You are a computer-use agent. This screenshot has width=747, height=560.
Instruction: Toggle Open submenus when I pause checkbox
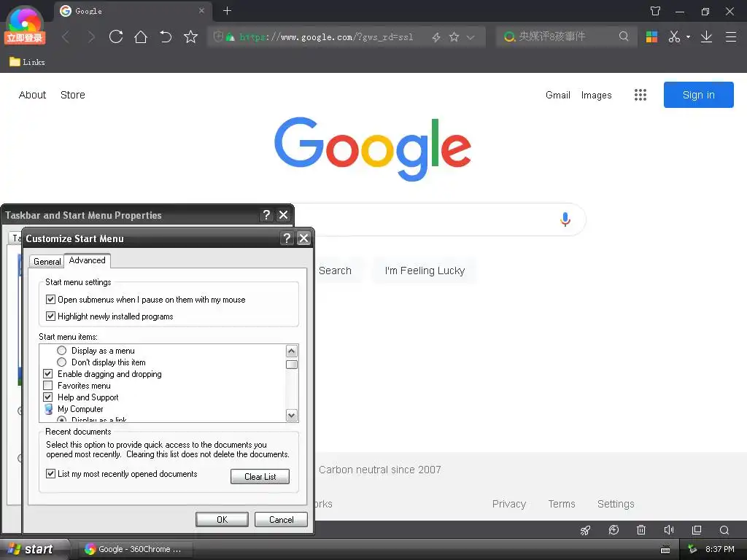pos(50,300)
